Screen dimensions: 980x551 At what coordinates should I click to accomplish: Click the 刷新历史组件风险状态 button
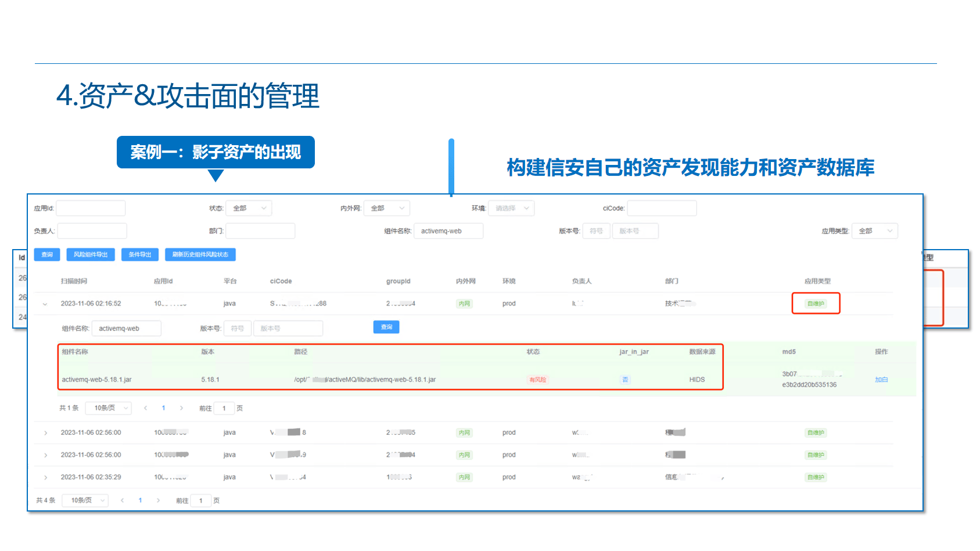200,254
